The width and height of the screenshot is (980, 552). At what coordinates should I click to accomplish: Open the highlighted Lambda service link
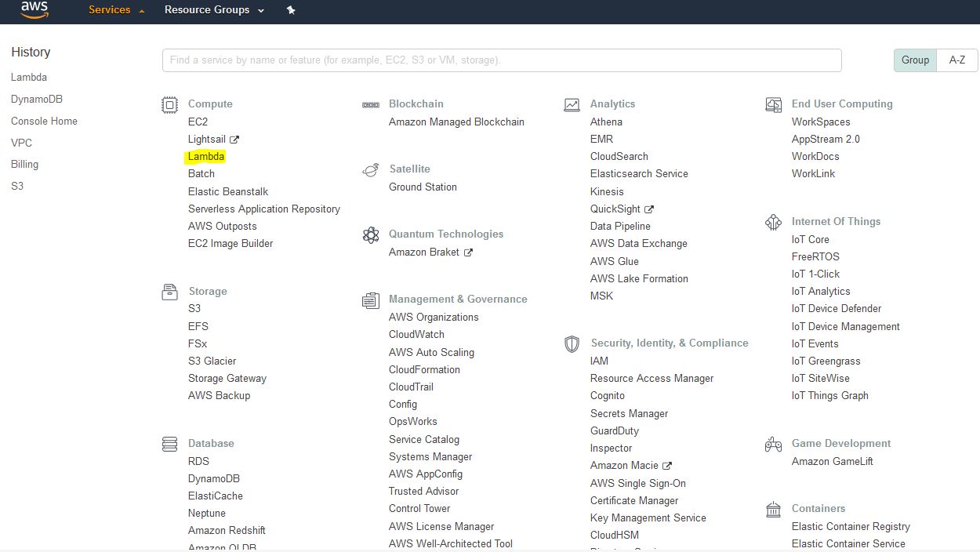[x=206, y=157]
